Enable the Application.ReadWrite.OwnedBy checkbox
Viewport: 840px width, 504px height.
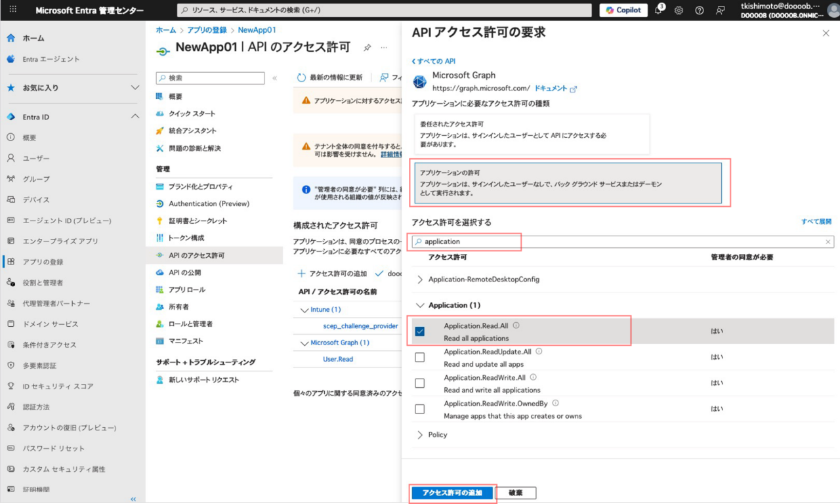420,409
